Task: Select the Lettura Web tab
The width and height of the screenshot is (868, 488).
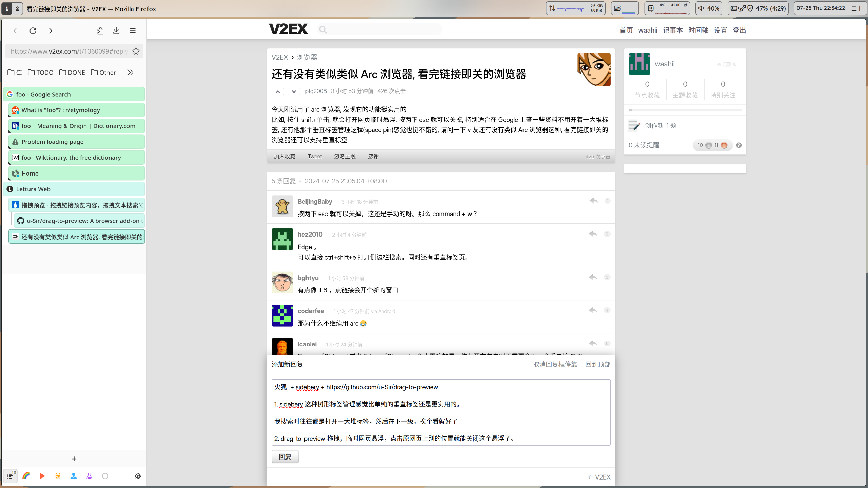Action: (74, 189)
